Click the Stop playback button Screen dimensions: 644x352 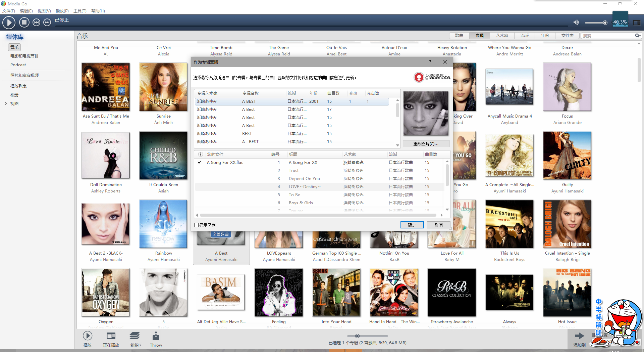point(24,23)
